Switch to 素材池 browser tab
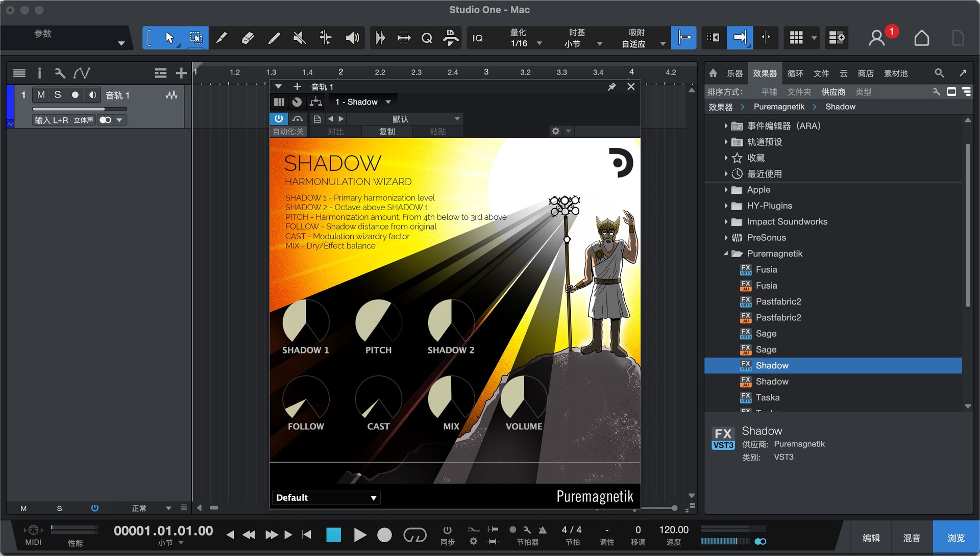This screenshot has height=556, width=980. point(896,73)
